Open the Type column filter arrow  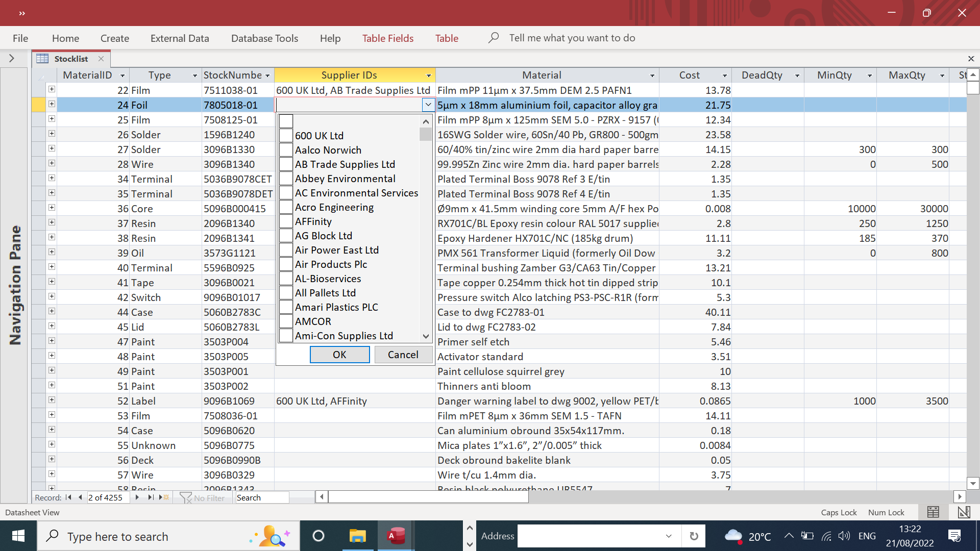(195, 76)
